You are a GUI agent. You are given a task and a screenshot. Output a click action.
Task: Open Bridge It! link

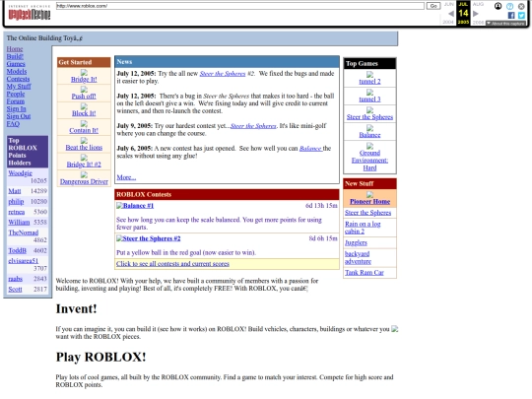[84, 80]
